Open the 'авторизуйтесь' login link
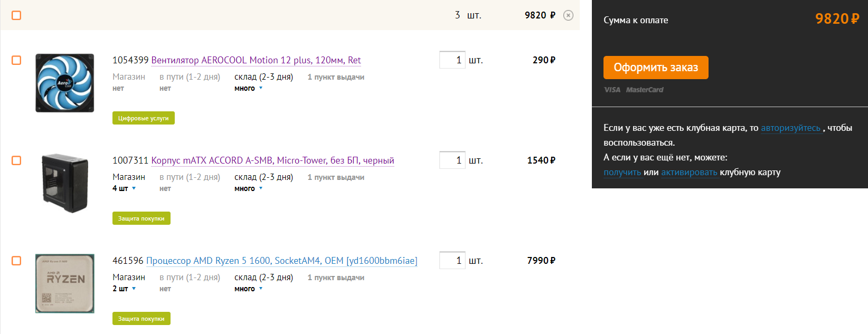This screenshot has height=334, width=868. (790, 128)
